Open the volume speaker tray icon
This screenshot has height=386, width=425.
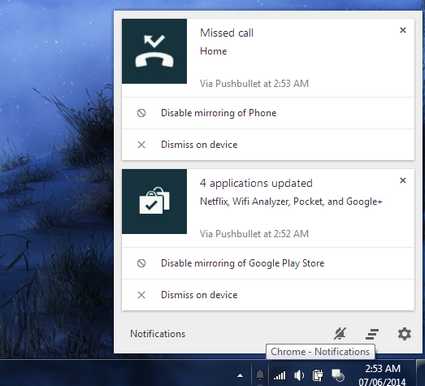299,376
